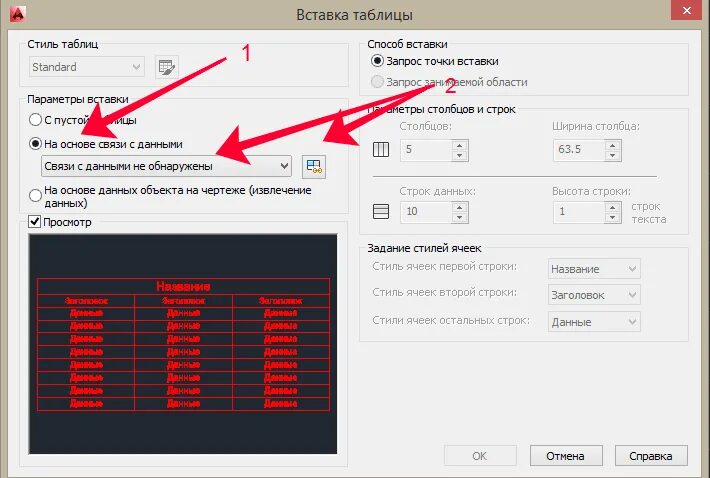Viewport: 710px width, 478px height.
Task: Click the OK button
Action: pyautogui.click(x=480, y=455)
